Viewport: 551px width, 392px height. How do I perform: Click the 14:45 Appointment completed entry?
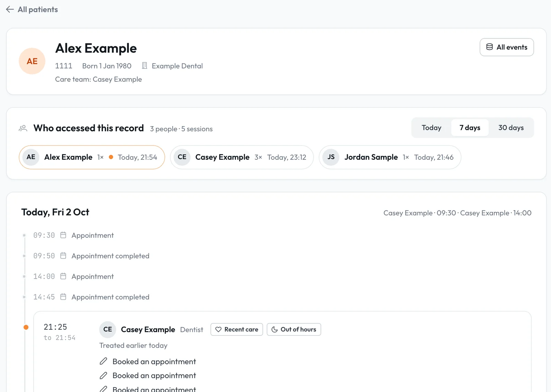[91, 297]
